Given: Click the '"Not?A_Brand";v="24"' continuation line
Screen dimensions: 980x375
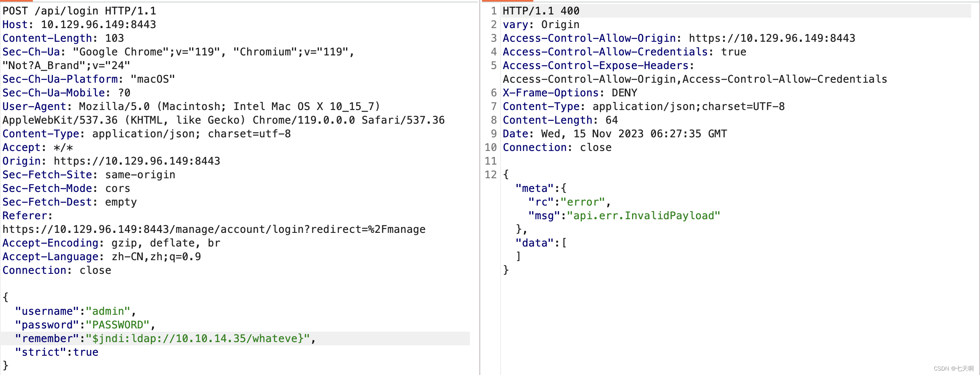Looking at the screenshot, I should click(x=67, y=65).
